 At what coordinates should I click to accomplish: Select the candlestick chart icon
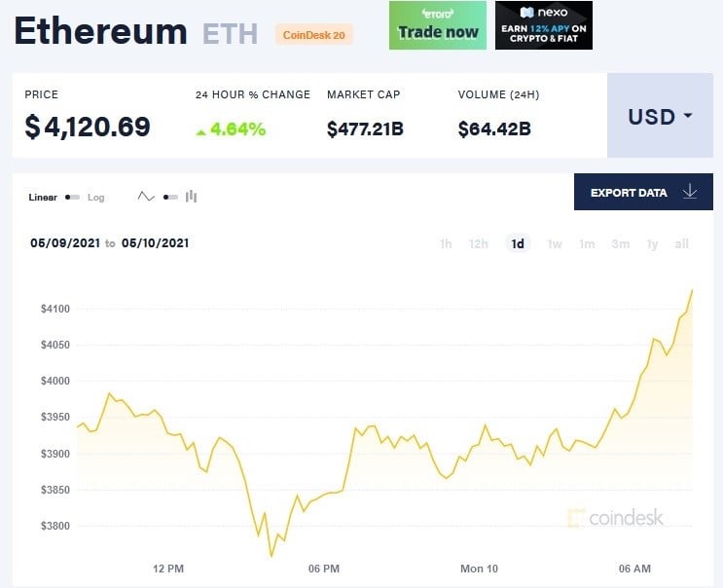click(x=191, y=197)
